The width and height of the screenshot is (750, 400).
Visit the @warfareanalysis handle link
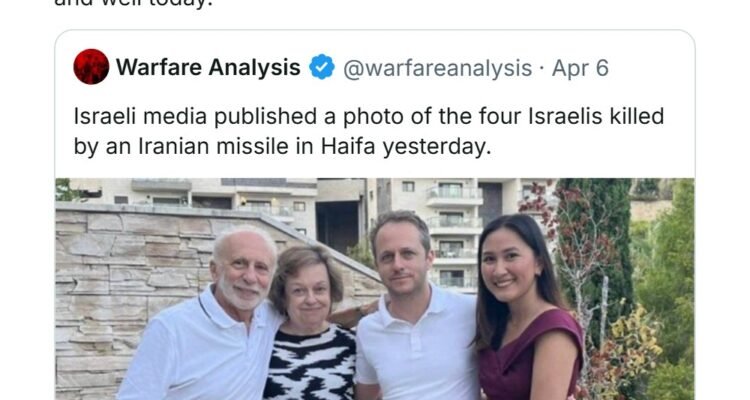(438, 68)
